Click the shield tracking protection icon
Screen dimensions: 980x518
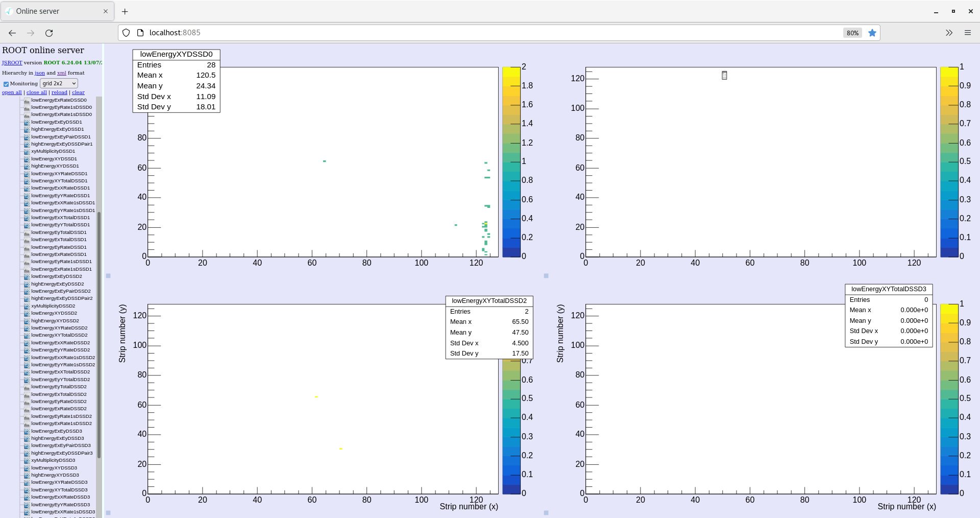click(x=126, y=33)
